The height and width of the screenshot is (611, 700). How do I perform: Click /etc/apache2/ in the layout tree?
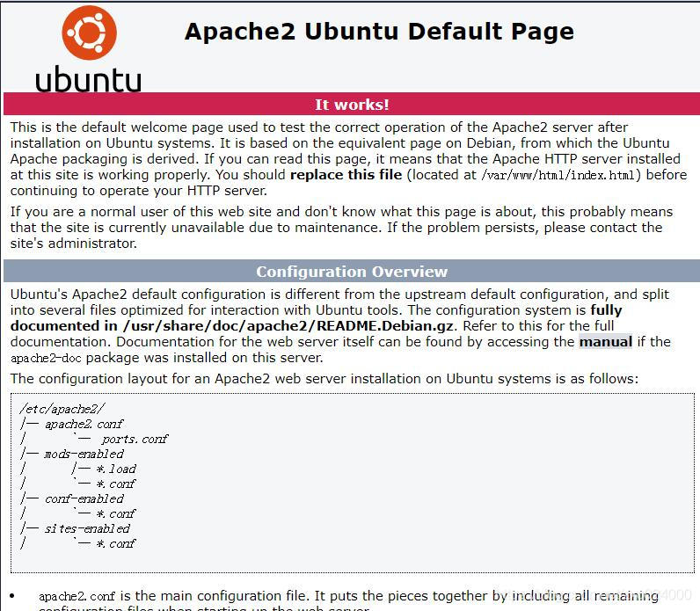coord(62,409)
